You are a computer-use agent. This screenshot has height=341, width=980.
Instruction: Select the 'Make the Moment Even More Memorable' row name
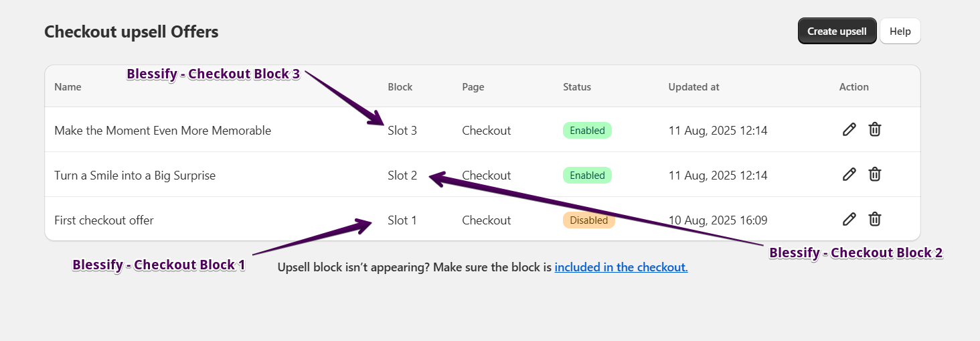(163, 131)
